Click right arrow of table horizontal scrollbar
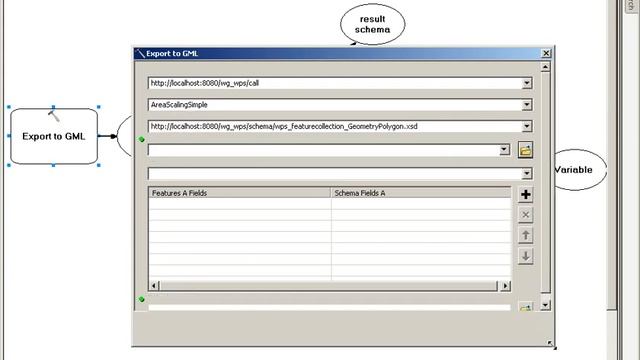640x360 pixels. 505,286
